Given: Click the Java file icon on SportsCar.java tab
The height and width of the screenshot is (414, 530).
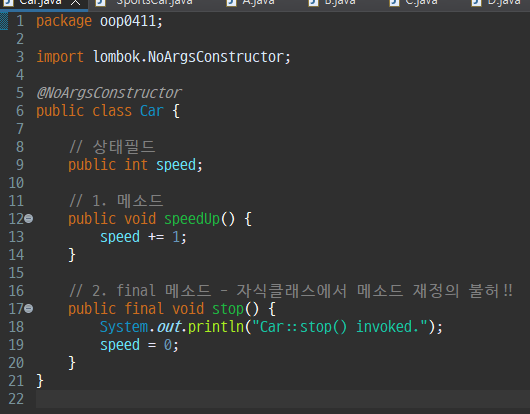Looking at the screenshot, I should click(101, 3).
